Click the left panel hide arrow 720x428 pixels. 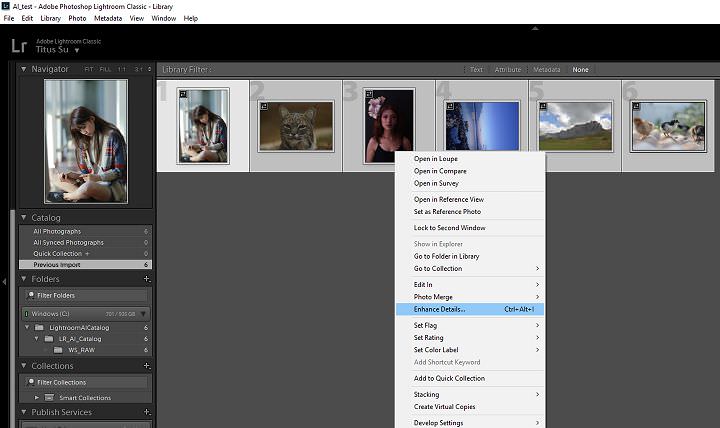(x=4, y=282)
